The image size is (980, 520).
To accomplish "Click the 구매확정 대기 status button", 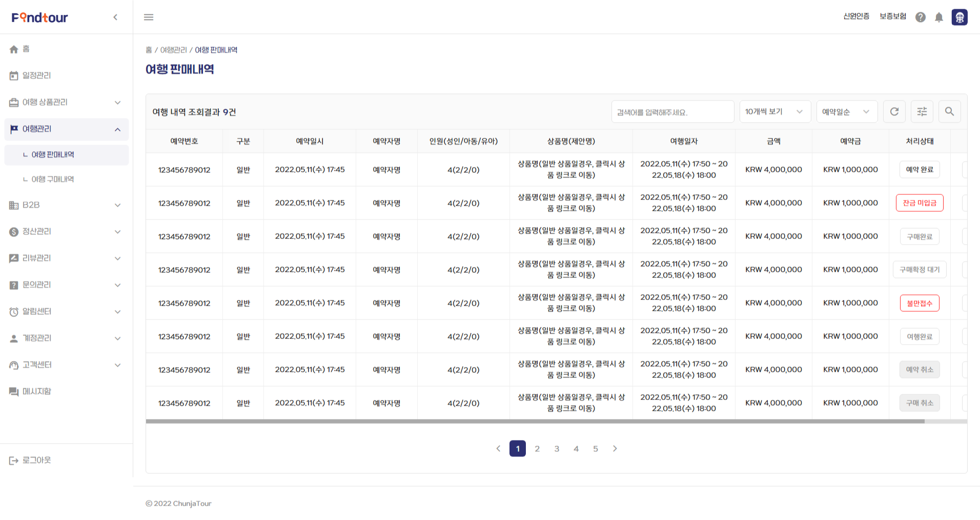I will [920, 270].
